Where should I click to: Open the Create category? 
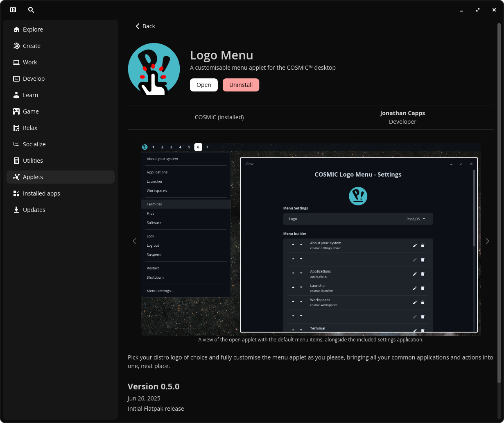point(61,46)
